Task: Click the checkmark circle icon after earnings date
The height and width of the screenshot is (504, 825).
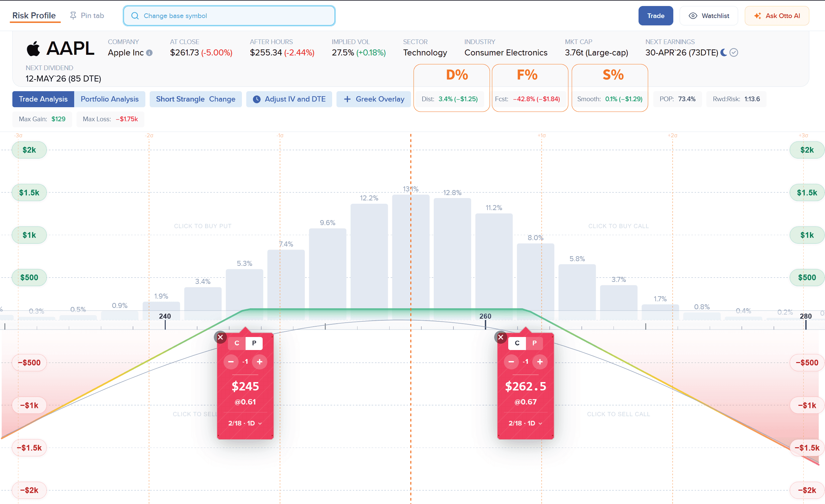Action: [733, 52]
